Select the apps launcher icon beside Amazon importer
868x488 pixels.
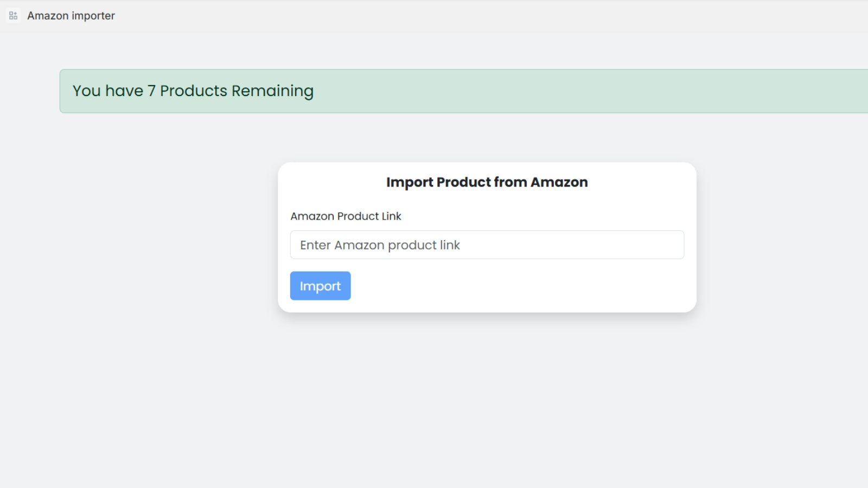tap(12, 16)
